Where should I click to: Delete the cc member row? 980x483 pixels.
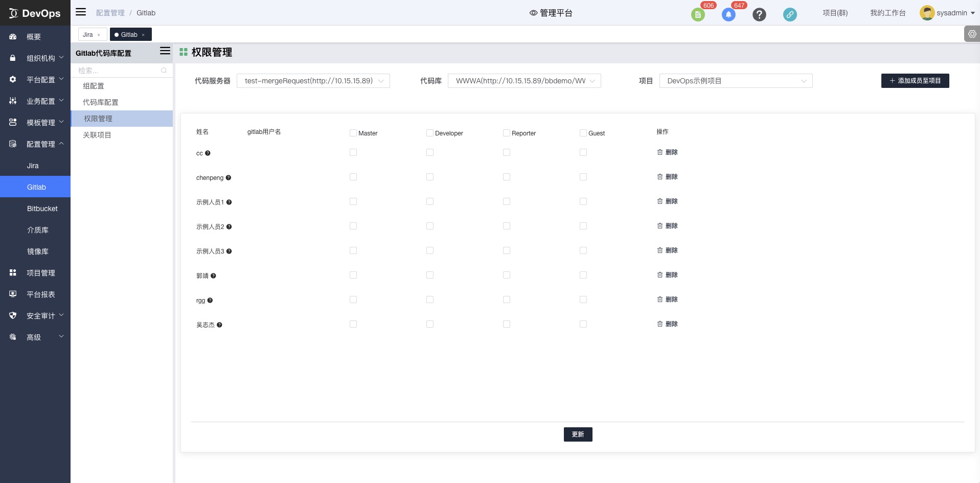click(667, 152)
